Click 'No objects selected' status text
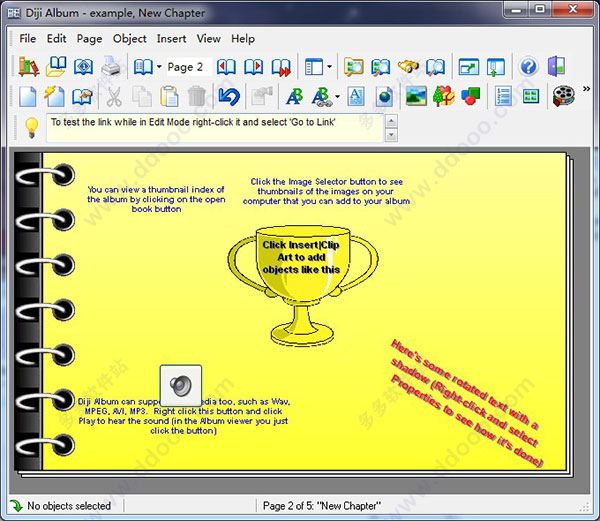The image size is (600, 521). click(69, 506)
